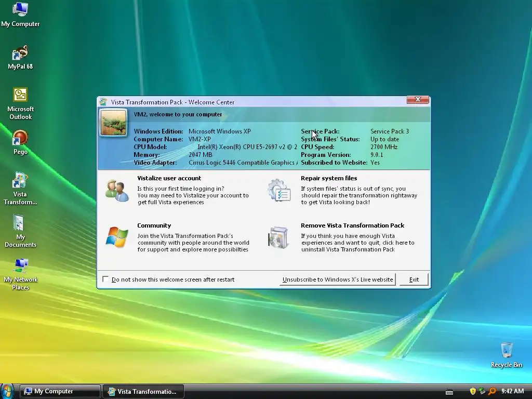Click Unsubscribe to Windows X's Live website
Screen dimensions: 532x399
click(338, 280)
